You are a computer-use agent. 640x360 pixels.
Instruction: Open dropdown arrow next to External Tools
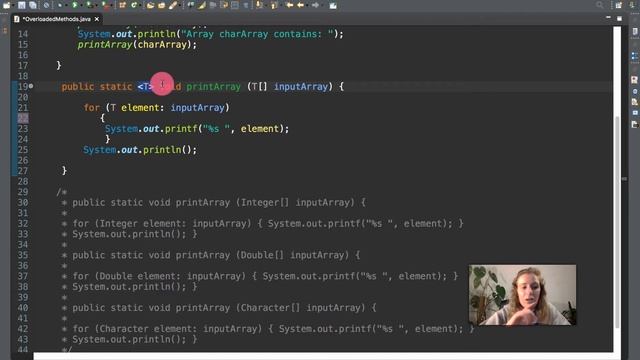111,6
